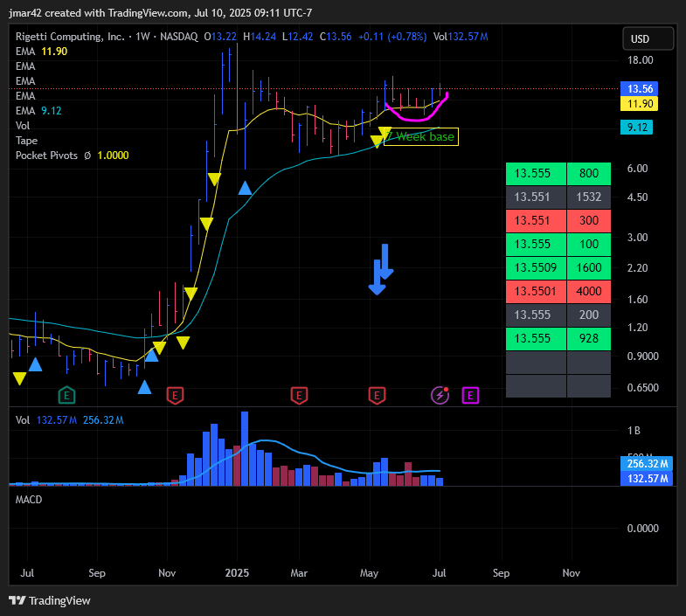Select the Tape indicator legend

[27, 141]
